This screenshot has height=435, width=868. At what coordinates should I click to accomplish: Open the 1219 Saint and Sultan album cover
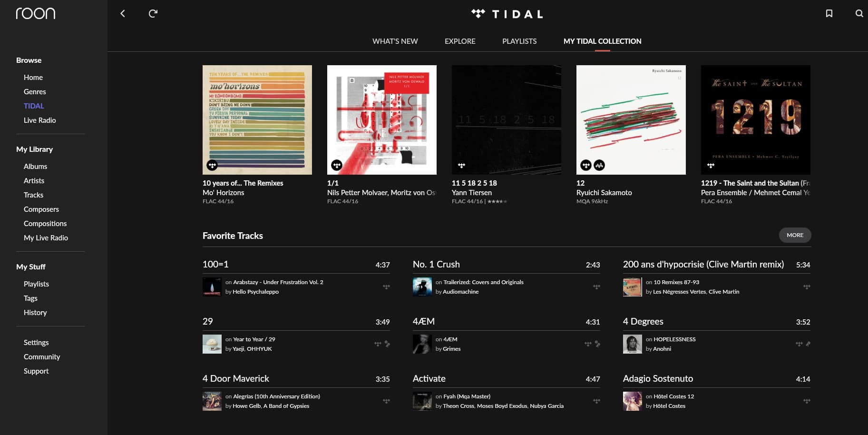[x=755, y=120]
